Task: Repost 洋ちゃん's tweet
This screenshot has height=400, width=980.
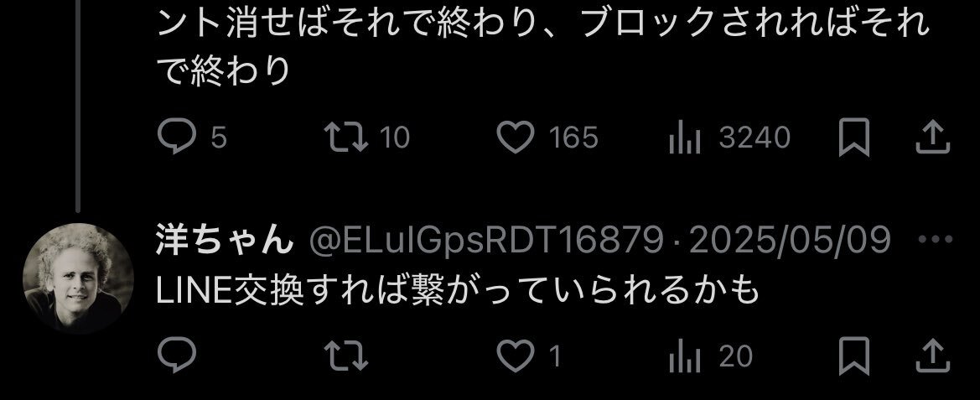Action: [x=346, y=356]
